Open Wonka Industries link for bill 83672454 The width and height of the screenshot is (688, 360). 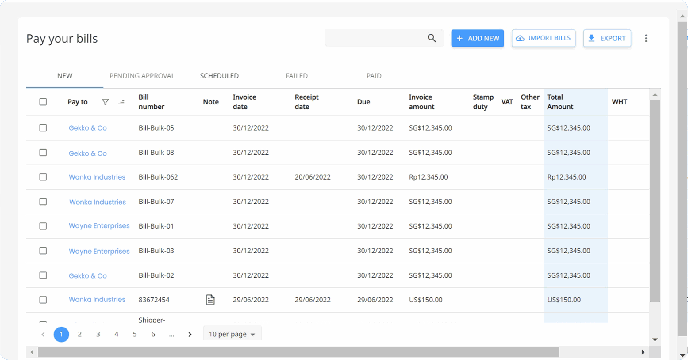click(x=97, y=299)
